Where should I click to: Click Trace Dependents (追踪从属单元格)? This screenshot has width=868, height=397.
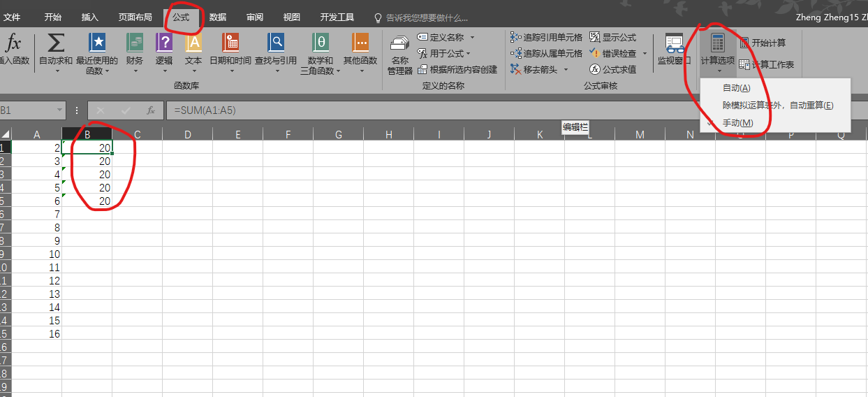(x=547, y=53)
